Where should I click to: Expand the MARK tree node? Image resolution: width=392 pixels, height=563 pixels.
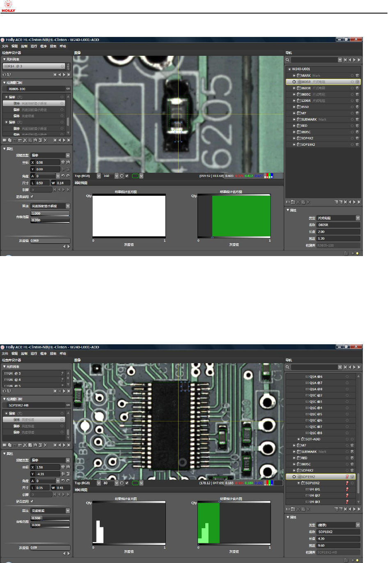(294, 76)
